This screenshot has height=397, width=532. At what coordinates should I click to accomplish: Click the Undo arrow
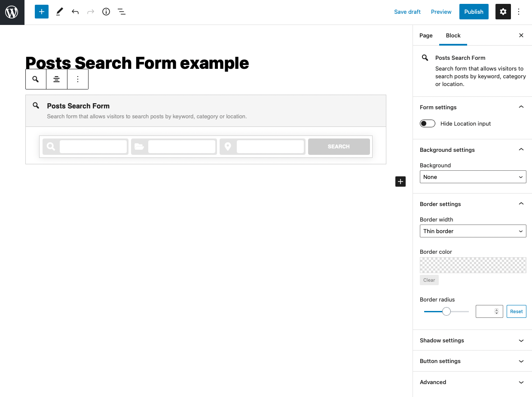[x=75, y=12]
